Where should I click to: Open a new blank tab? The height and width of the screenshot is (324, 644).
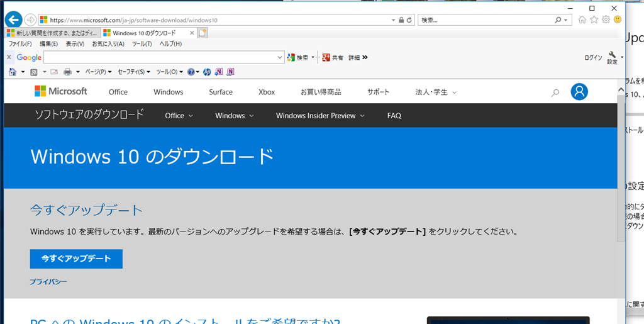202,33
